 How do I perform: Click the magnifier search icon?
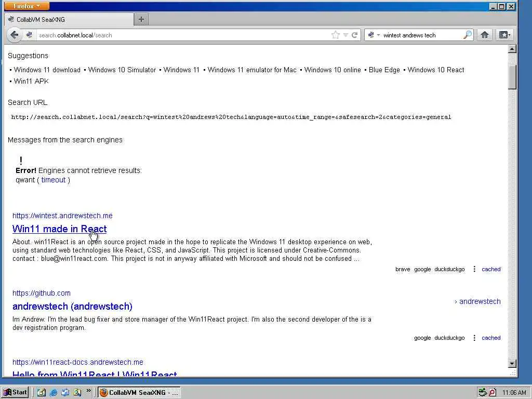467,35
